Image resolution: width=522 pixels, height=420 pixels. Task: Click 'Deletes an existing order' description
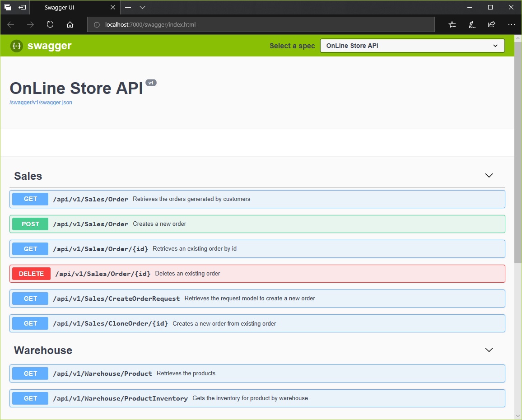pos(187,273)
